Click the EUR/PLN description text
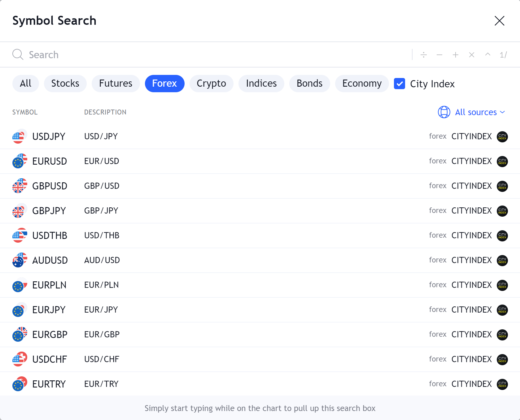This screenshot has height=420, width=520. click(x=102, y=285)
